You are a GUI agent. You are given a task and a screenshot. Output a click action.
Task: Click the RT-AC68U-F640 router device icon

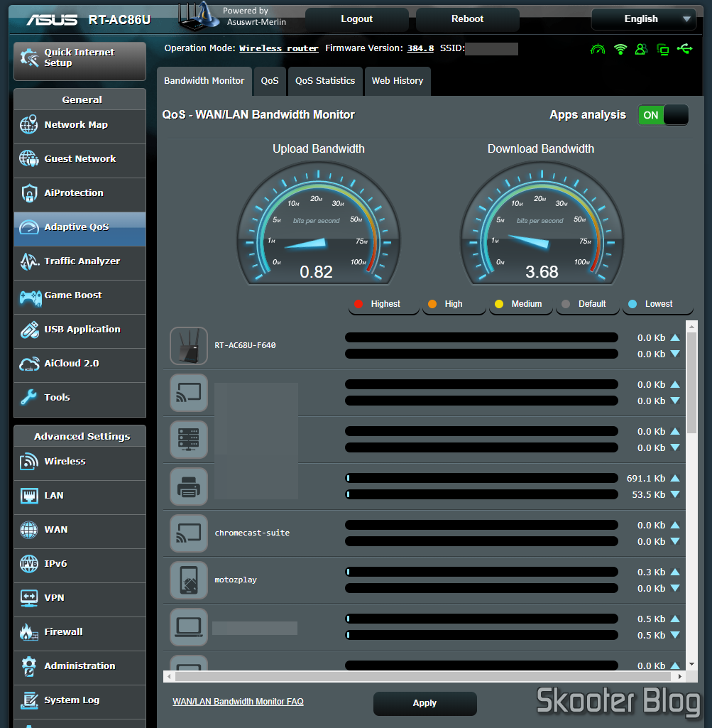pos(188,346)
